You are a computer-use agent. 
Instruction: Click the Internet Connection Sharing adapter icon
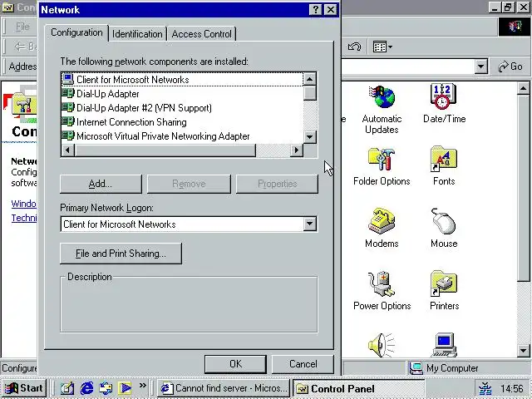pos(68,121)
